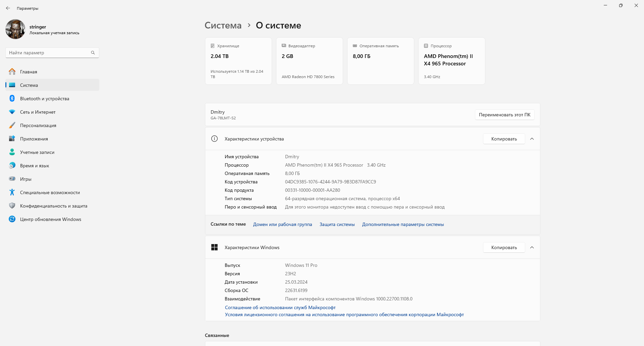Open Учетные записи settings page
644x346 pixels.
pos(37,152)
